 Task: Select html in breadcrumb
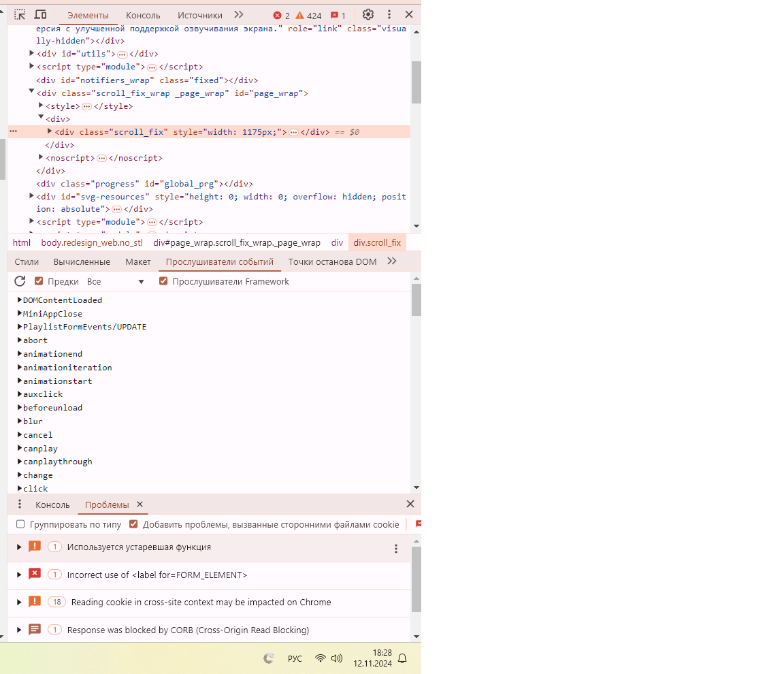pyautogui.click(x=22, y=242)
